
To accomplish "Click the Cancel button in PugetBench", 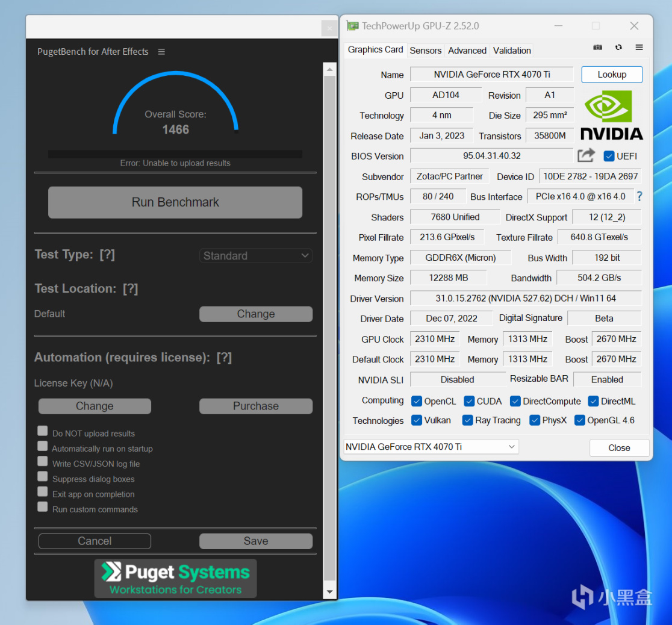I will [95, 541].
